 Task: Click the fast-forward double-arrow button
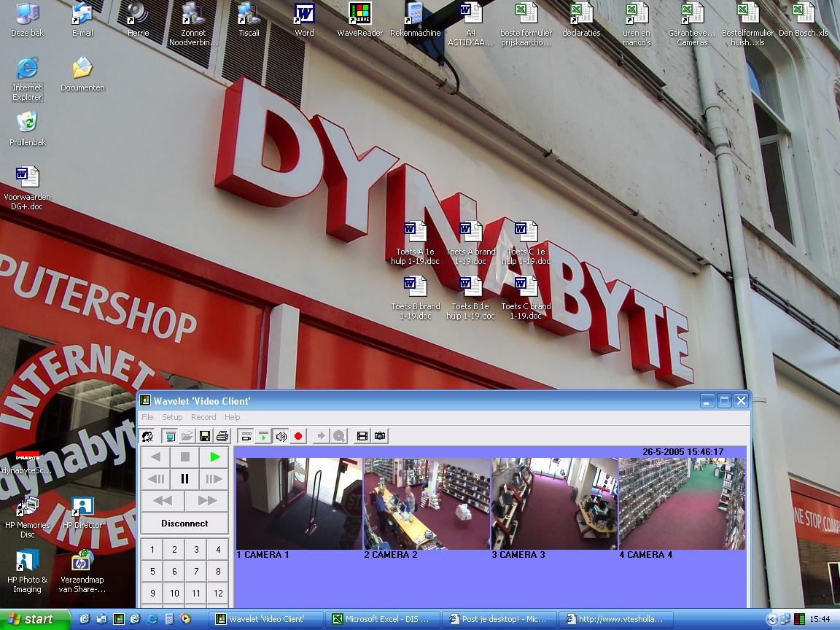207,501
